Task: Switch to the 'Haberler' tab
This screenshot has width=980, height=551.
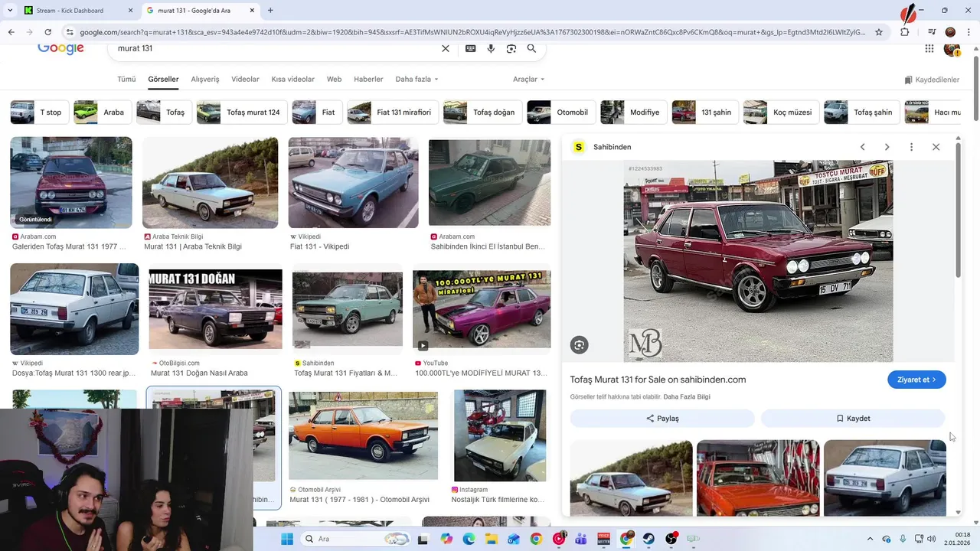Action: coord(368,80)
